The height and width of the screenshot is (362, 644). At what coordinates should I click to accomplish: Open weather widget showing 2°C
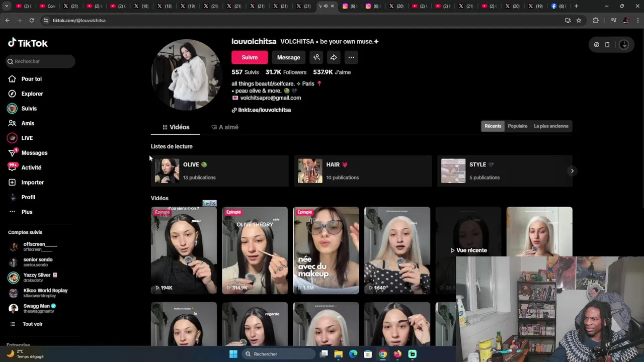[x=25, y=354]
